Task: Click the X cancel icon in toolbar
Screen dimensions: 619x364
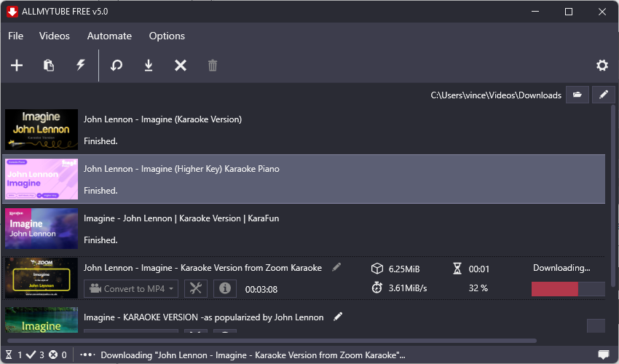Action: click(x=181, y=66)
